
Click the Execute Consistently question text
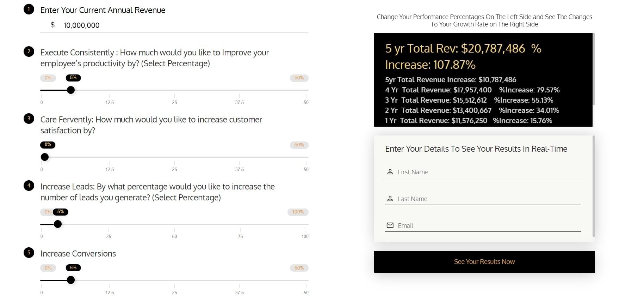[x=155, y=58]
